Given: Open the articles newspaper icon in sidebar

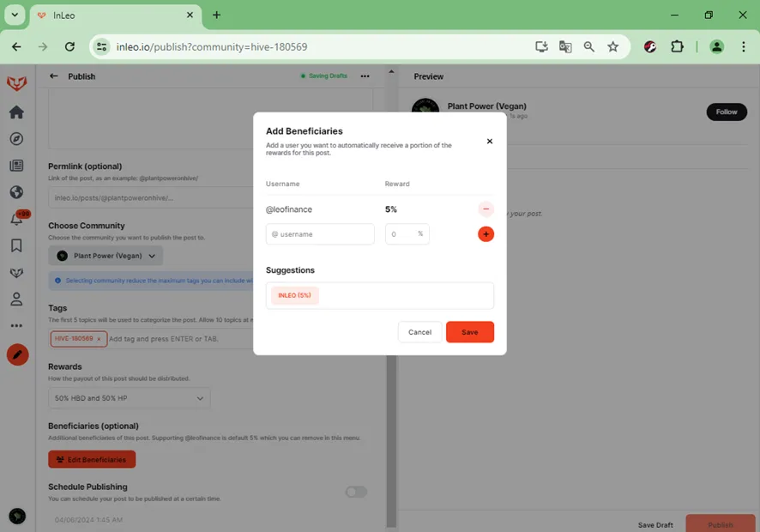Looking at the screenshot, I should (16, 166).
